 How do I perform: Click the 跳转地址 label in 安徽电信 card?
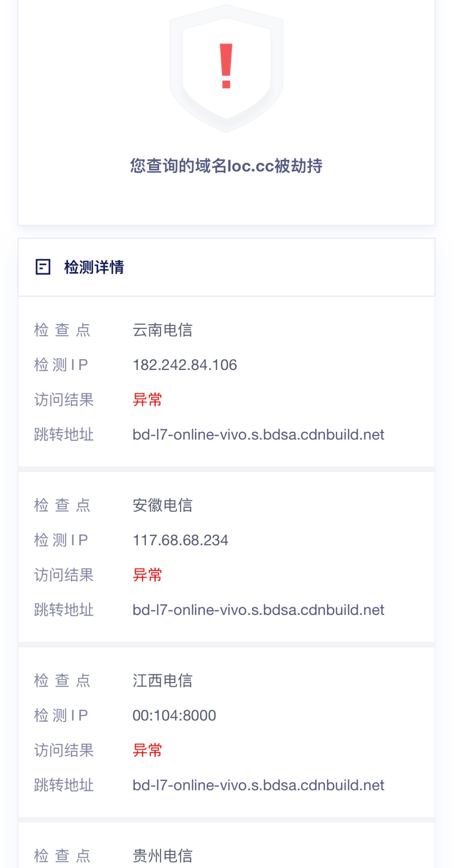[64, 610]
